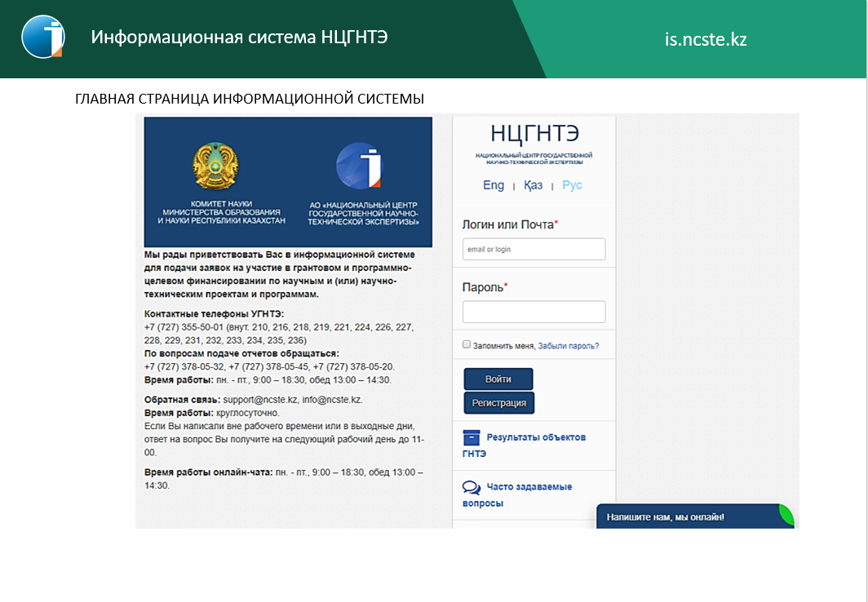Screen dimensions: 868x602
Task: Click the НЦГНТЭ title above login form
Action: (x=535, y=134)
